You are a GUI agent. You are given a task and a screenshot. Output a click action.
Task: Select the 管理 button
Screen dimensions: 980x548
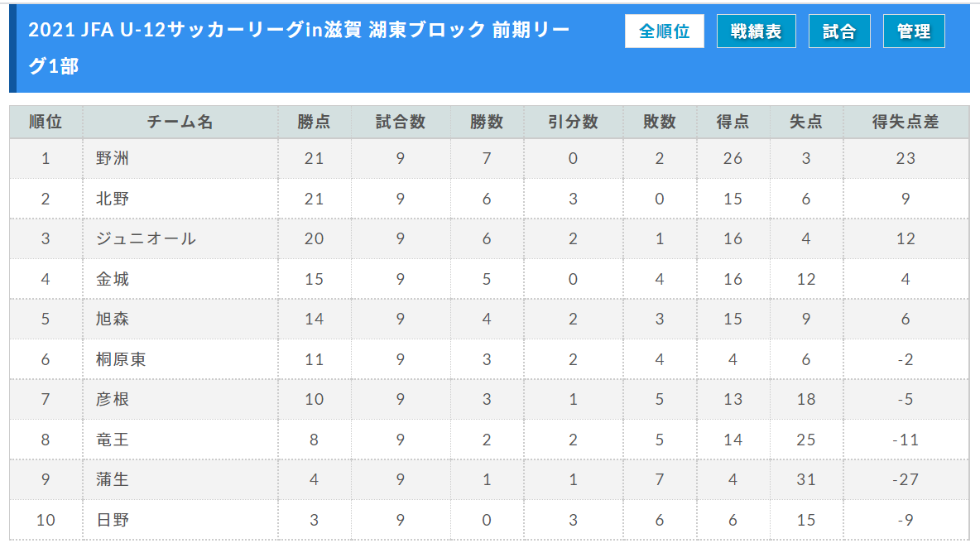(914, 31)
